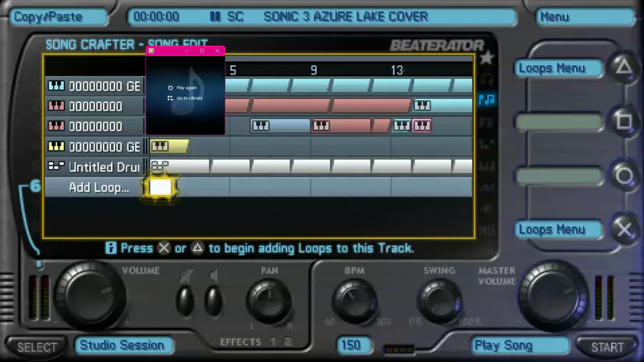Adjust the BPM knob
The image size is (644, 362).
[x=354, y=300]
